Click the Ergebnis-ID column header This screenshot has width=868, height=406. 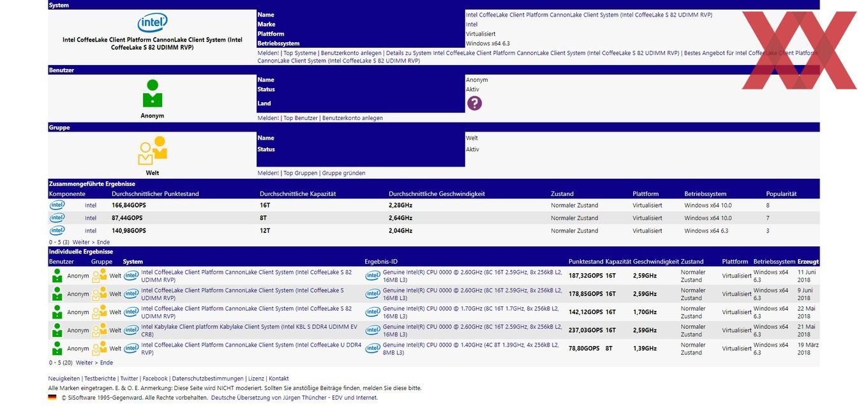[x=381, y=261]
